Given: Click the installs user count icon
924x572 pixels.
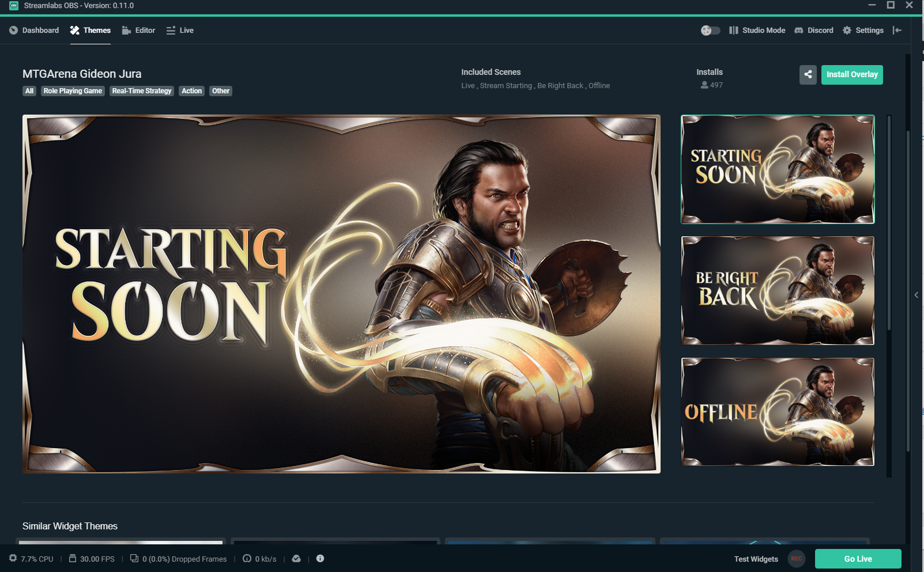Looking at the screenshot, I should point(704,85).
